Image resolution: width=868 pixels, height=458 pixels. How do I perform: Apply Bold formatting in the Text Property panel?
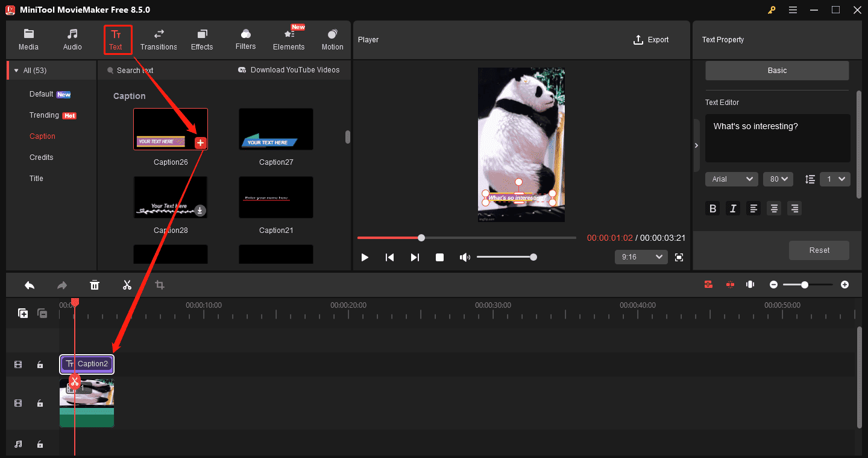[x=712, y=208]
